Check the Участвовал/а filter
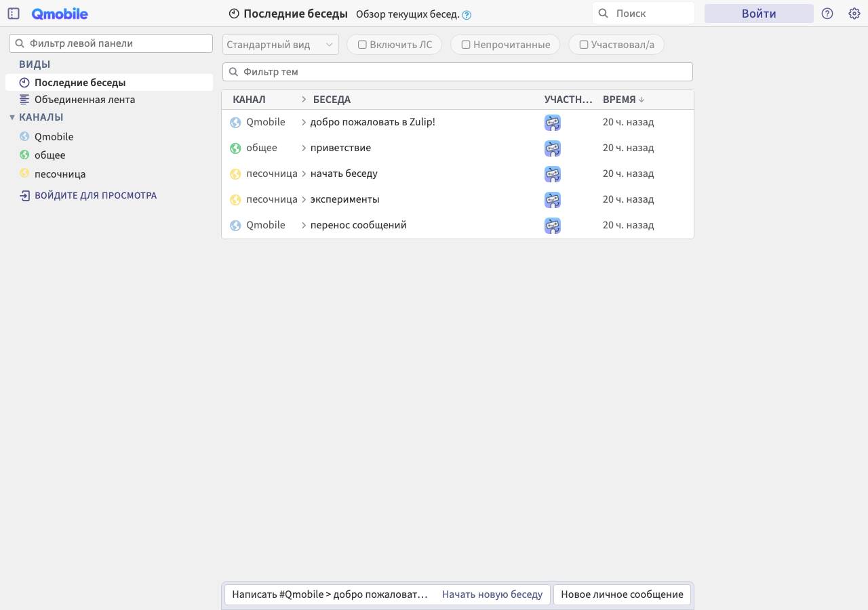This screenshot has width=868, height=610. pyautogui.click(x=583, y=45)
